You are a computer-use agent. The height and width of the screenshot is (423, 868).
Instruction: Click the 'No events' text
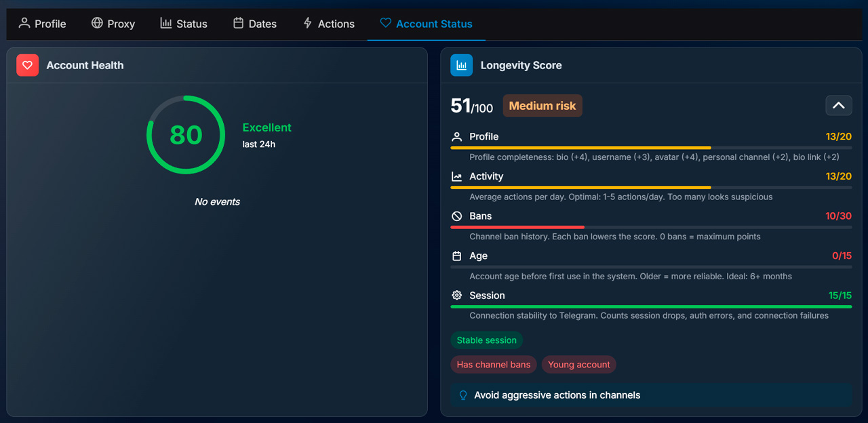217,201
